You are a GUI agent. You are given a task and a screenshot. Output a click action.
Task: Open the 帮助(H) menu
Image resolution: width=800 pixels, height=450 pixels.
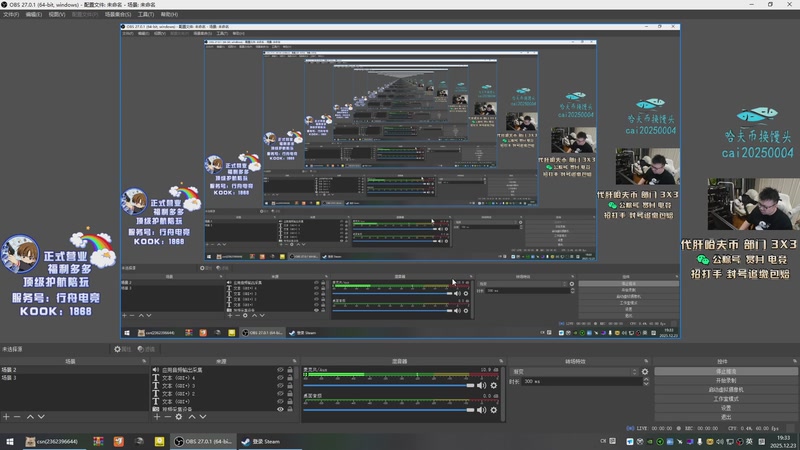(169, 14)
